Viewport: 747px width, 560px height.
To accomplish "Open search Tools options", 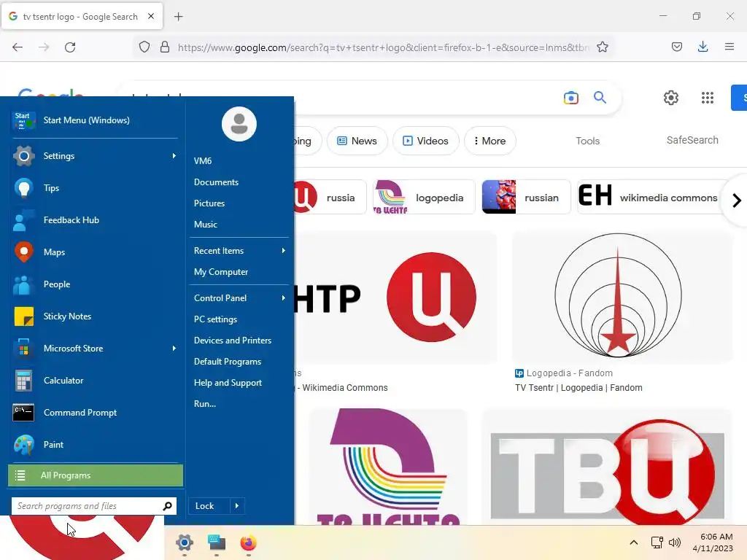I will click(587, 141).
